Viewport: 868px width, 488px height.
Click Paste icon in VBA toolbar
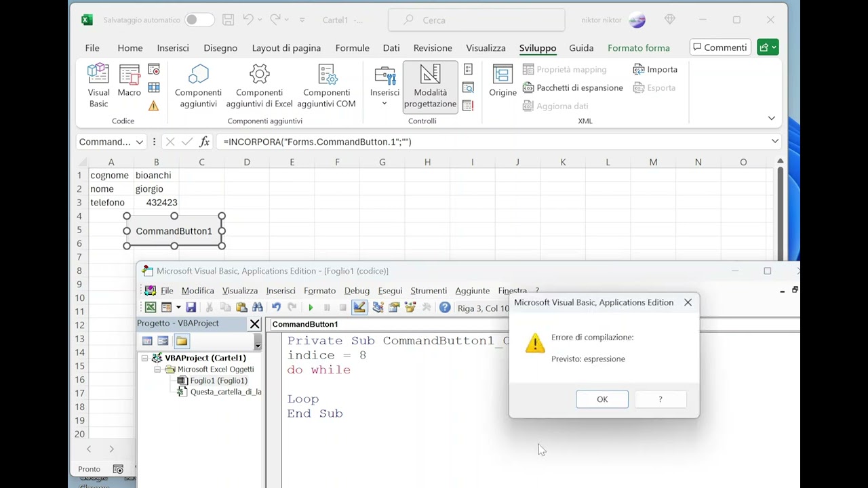point(241,308)
